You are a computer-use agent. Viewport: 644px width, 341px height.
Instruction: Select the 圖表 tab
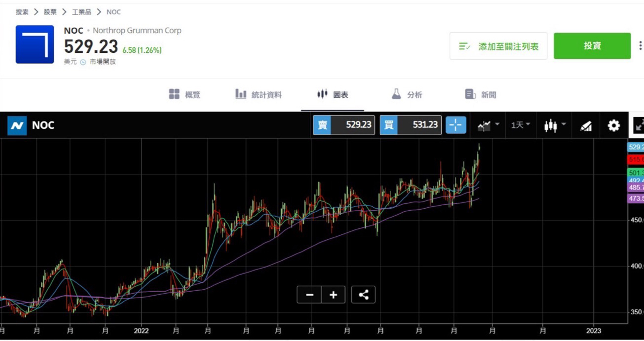(333, 95)
